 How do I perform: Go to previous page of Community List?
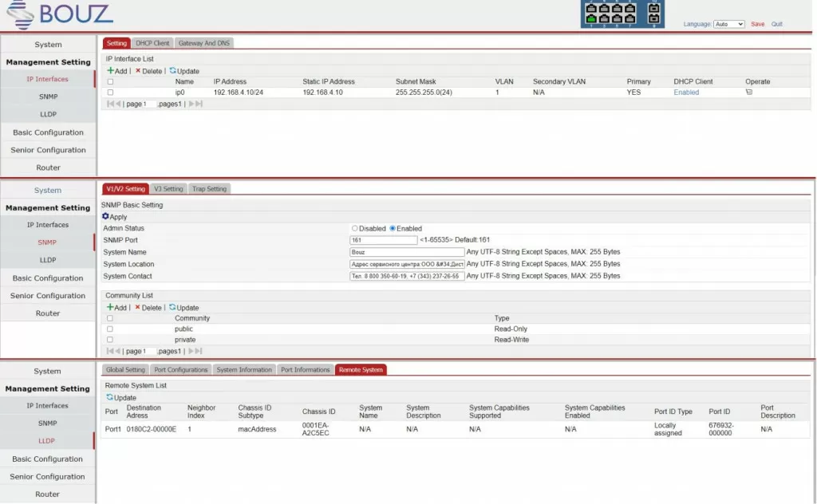point(118,351)
